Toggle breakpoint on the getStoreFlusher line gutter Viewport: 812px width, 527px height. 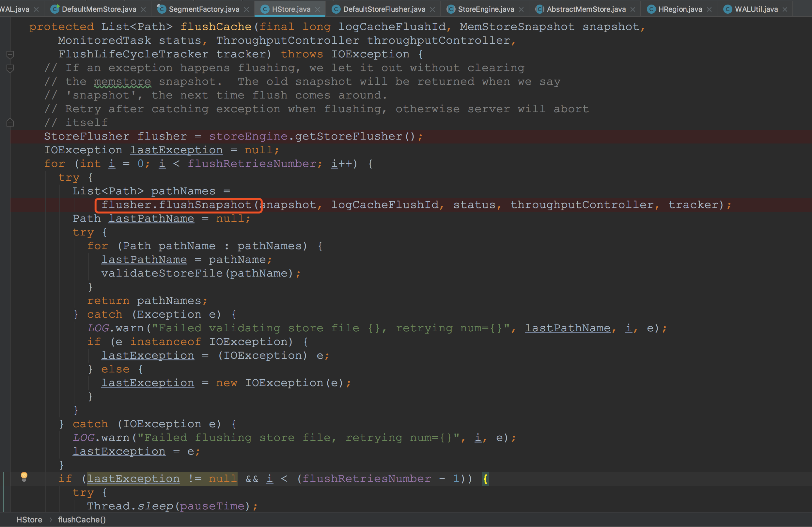pos(5,136)
